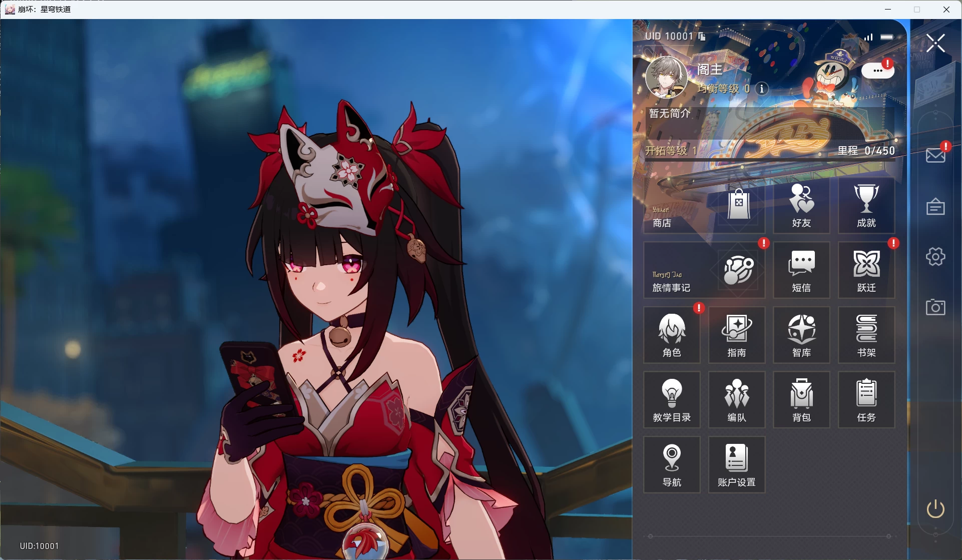Open the 成就 achievements tile
Image resolution: width=962 pixels, height=560 pixels.
point(866,205)
